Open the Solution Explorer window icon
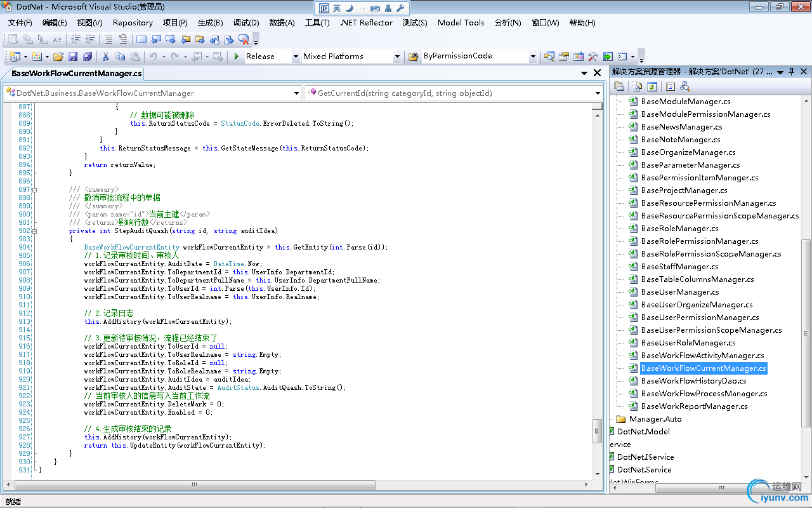 click(549, 57)
